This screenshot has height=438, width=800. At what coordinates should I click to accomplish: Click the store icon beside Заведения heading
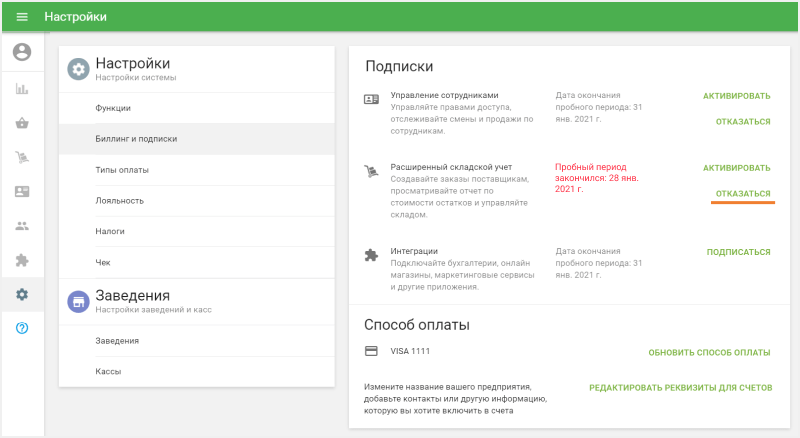tap(78, 302)
